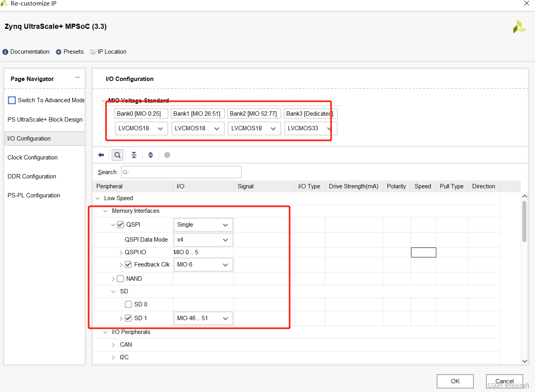Collapse MIO Voltage Standard section
The height and width of the screenshot is (392, 535).
[x=103, y=101]
